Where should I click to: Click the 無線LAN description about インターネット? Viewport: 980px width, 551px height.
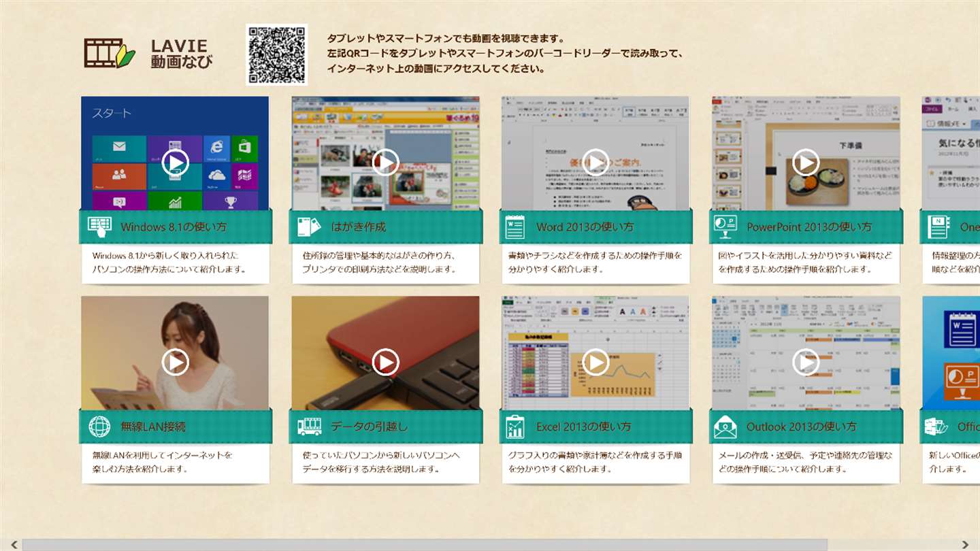175,463
